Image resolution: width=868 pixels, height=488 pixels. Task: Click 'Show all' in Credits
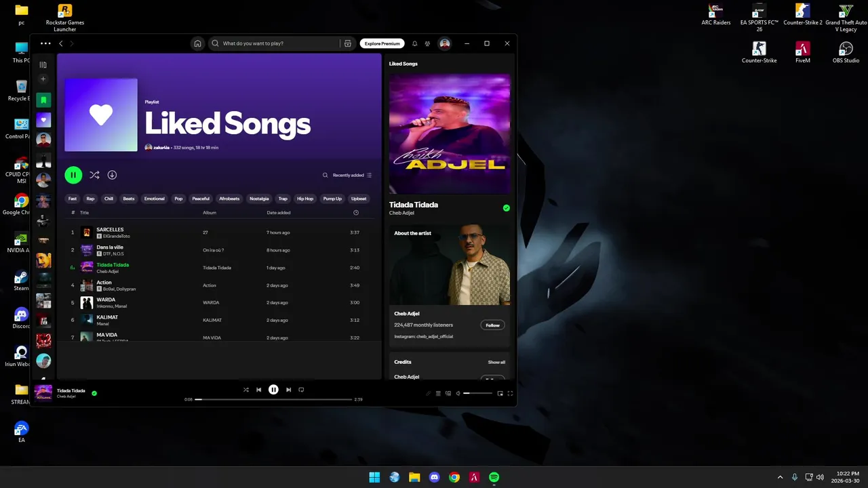pos(496,362)
